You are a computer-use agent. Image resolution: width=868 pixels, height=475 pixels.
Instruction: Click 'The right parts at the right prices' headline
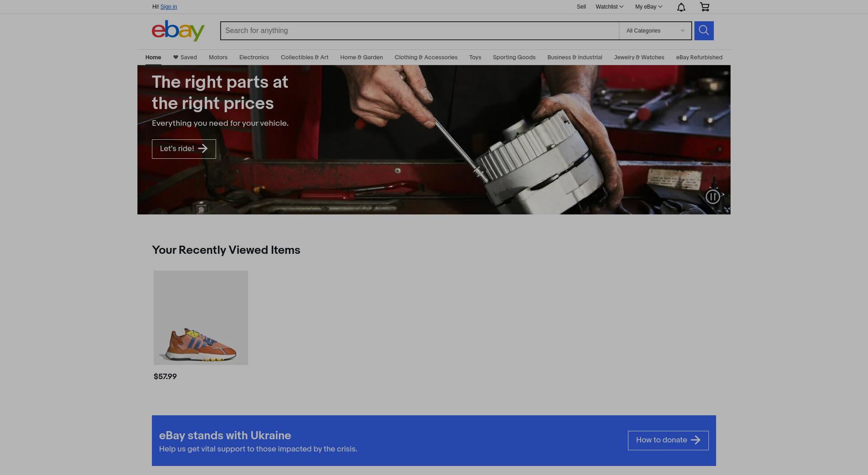point(220,93)
